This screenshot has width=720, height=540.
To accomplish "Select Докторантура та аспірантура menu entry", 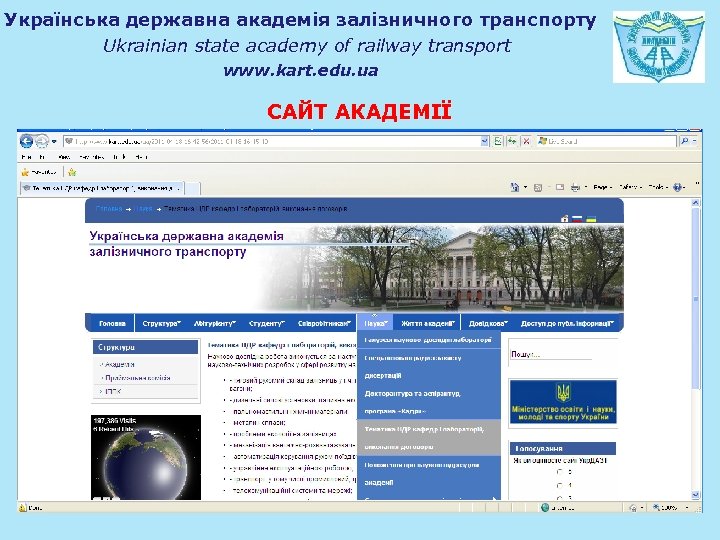I will click(428, 402).
